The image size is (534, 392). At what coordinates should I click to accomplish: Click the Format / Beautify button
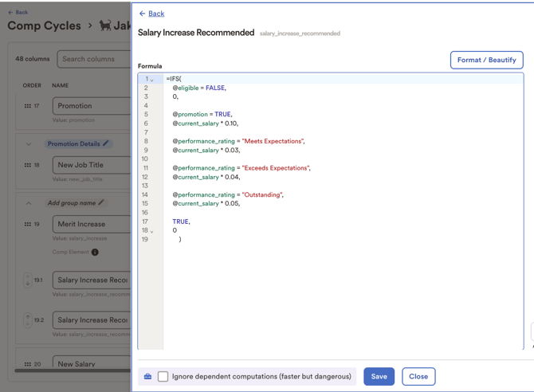tap(486, 60)
